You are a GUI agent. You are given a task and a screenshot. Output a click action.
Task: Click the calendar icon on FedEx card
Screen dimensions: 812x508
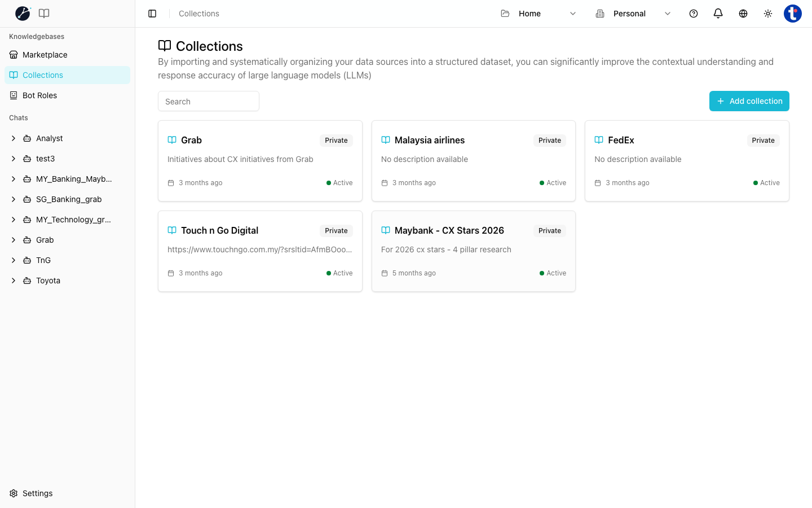(x=598, y=183)
